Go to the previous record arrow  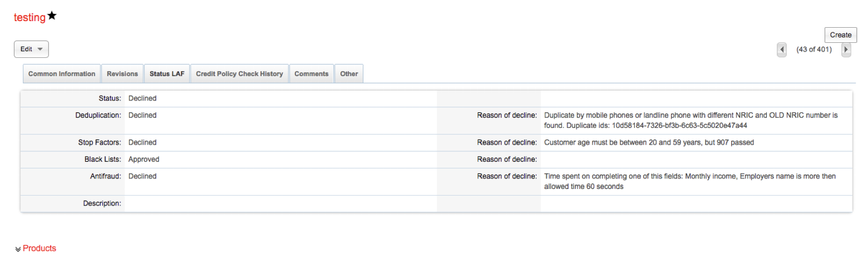[x=782, y=49]
